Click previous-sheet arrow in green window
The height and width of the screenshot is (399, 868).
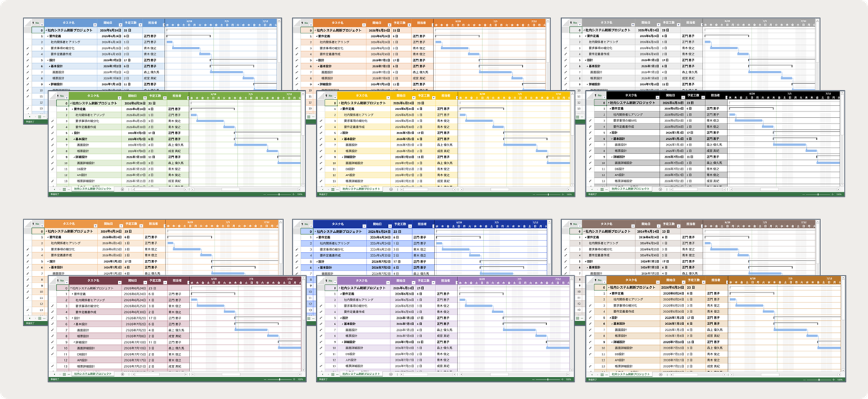point(54,189)
